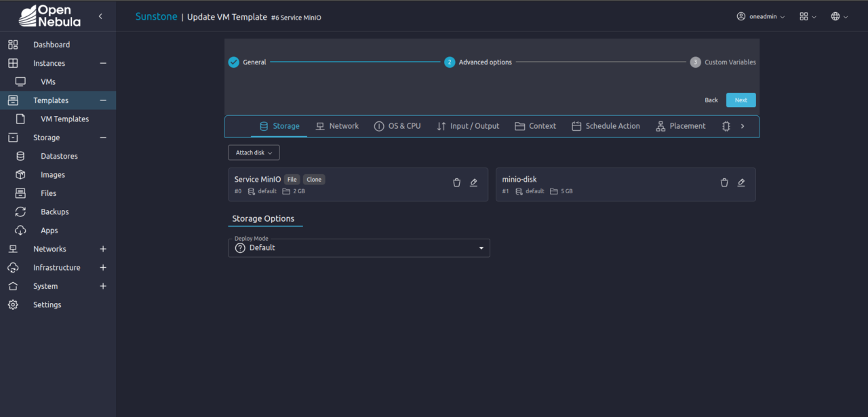This screenshot has height=417, width=868.
Task: Open the Dashboard from the sidebar
Action: click(51, 44)
